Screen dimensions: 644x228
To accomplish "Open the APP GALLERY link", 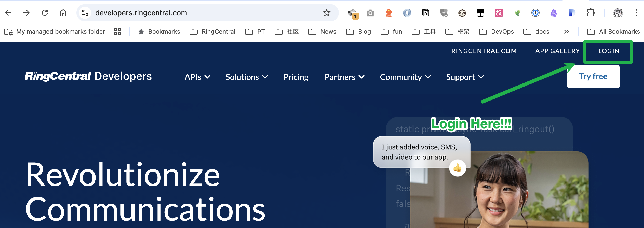I will [557, 51].
